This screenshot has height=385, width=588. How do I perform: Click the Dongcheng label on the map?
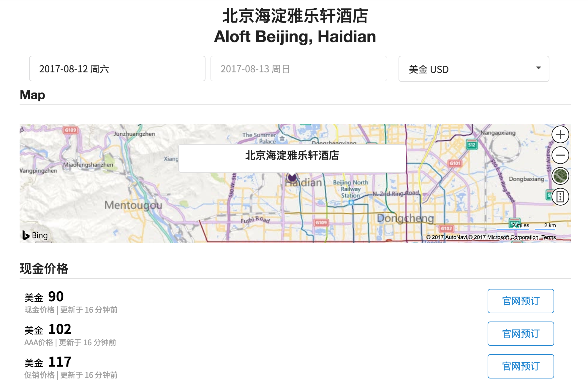tap(405, 218)
